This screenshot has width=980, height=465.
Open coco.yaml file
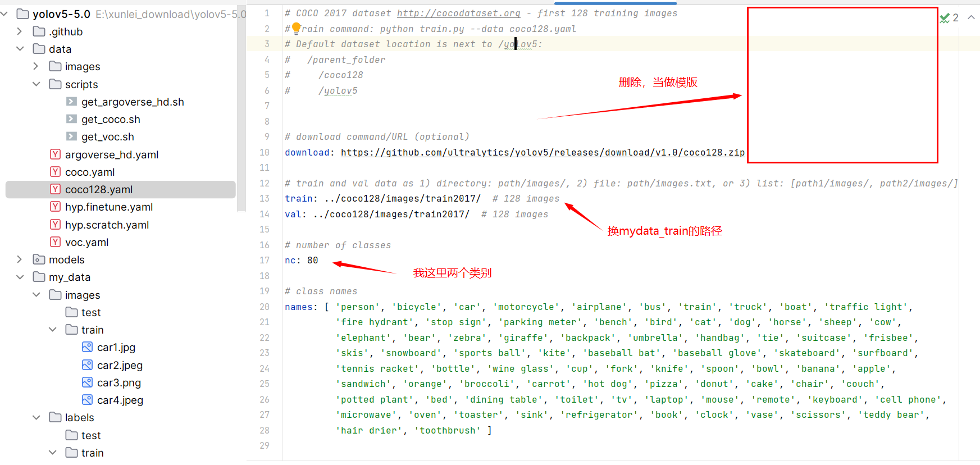pos(90,172)
